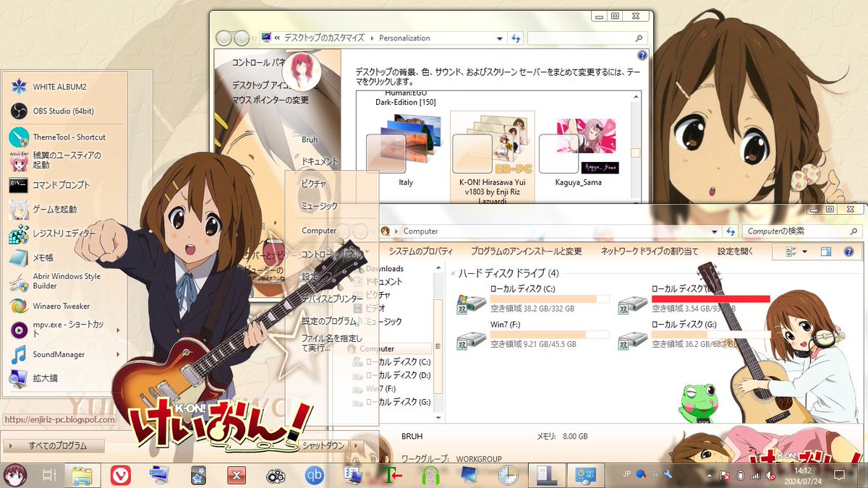Click ネットワーク ドライブの割り当て toolbar button
This screenshot has width=868, height=488.
click(650, 252)
